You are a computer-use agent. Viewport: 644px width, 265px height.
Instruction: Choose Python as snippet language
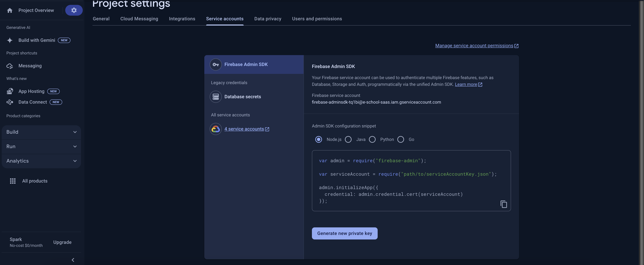coord(372,139)
